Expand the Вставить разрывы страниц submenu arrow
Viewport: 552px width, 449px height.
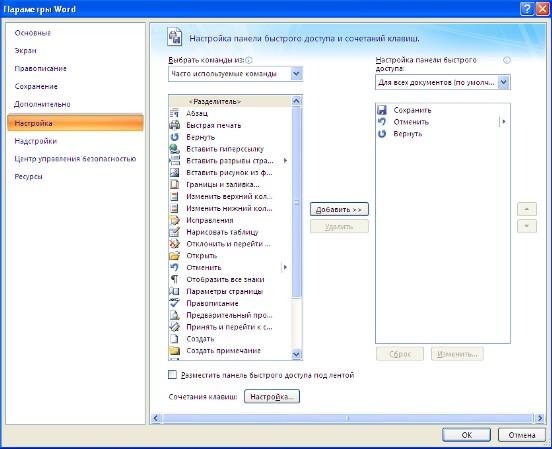(285, 161)
